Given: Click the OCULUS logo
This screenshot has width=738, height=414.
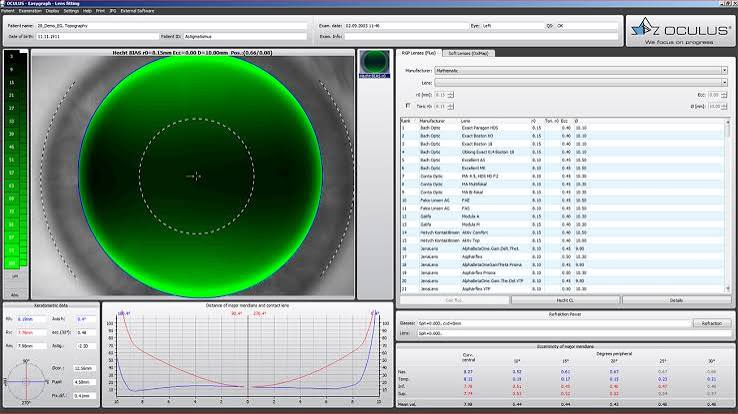Looking at the screenshot, I should coord(681,31).
